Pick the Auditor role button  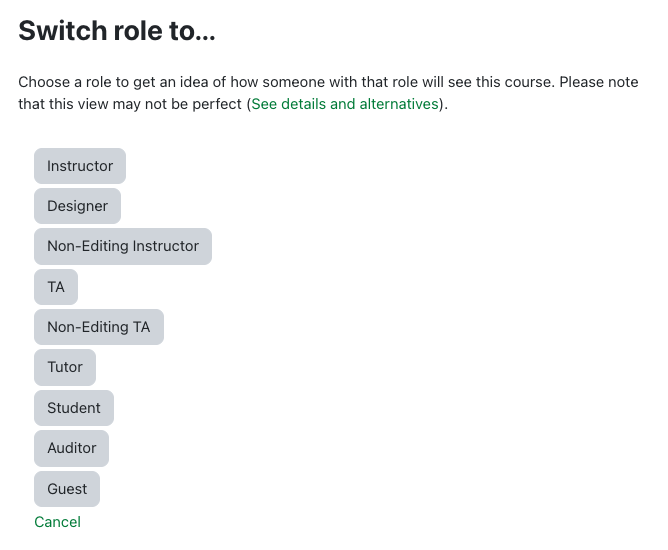(71, 448)
